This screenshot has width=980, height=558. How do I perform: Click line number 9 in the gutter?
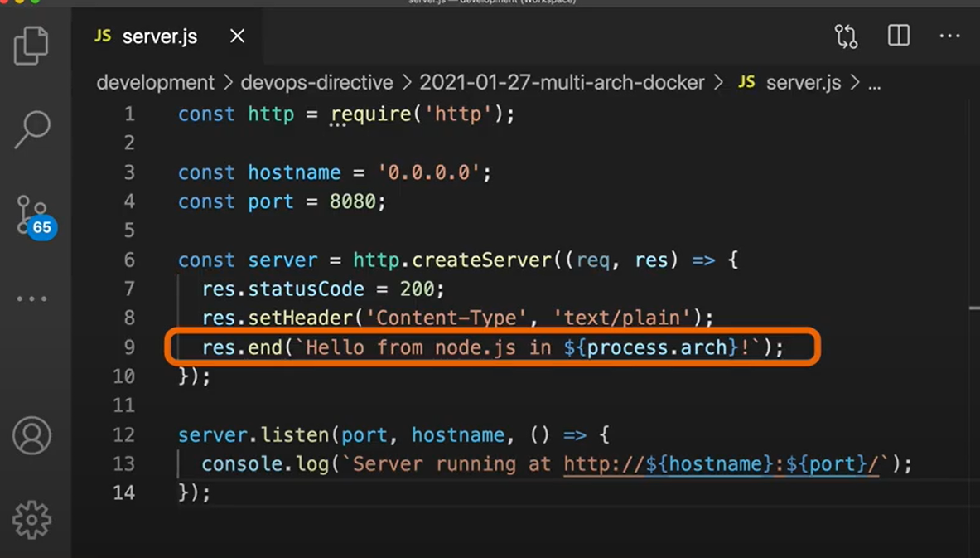128,347
